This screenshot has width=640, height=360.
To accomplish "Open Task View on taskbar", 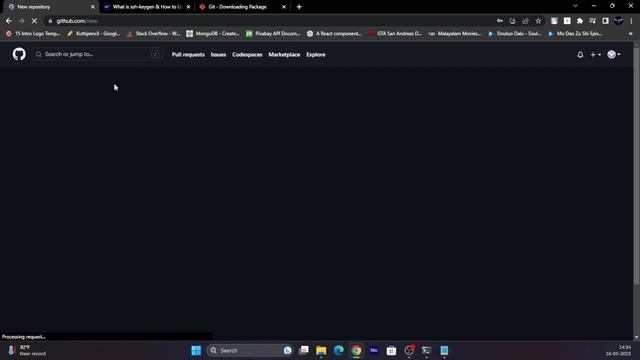I will pyautogui.click(x=304, y=351).
